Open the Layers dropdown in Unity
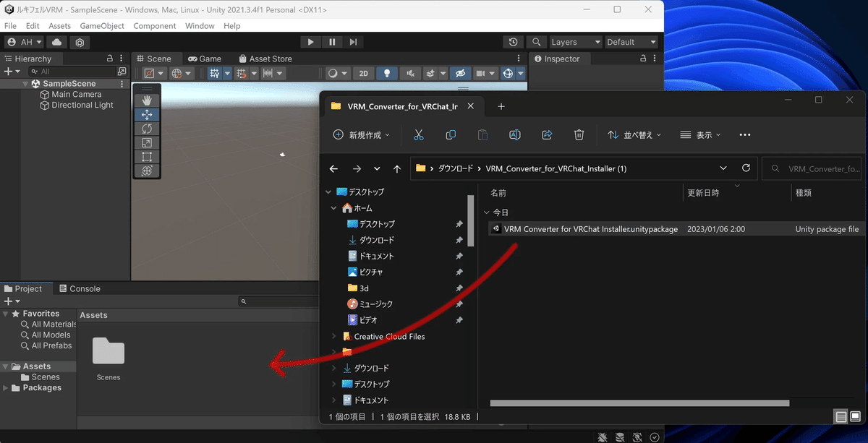Image resolution: width=868 pixels, height=443 pixels. pos(575,42)
